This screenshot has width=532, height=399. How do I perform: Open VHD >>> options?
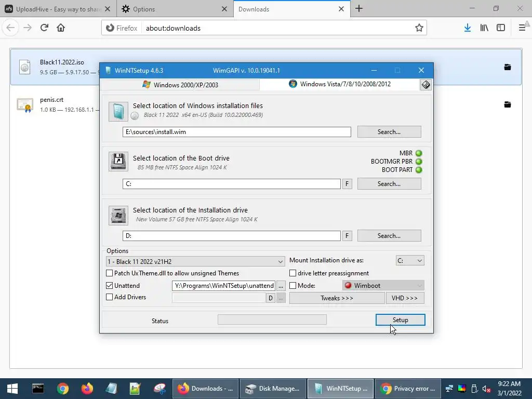point(404,298)
